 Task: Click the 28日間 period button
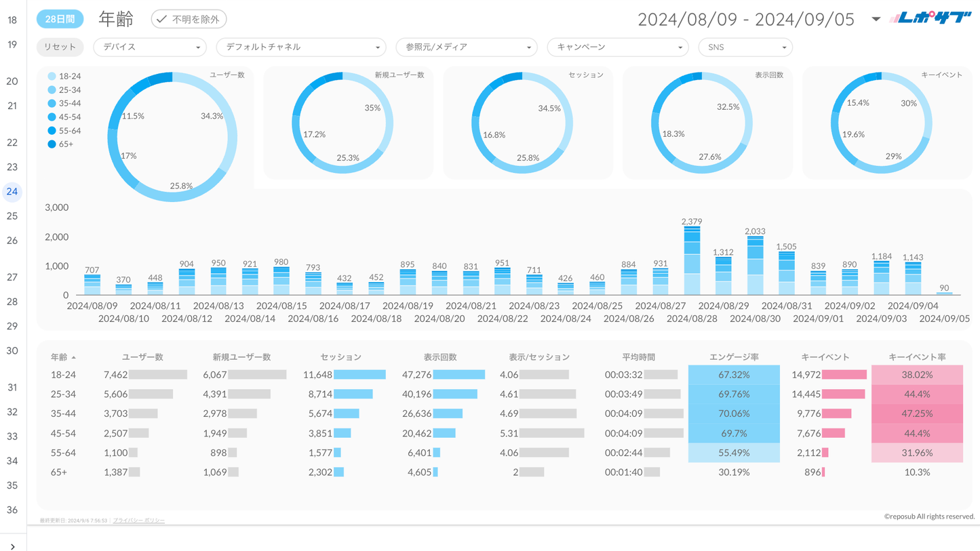point(60,19)
